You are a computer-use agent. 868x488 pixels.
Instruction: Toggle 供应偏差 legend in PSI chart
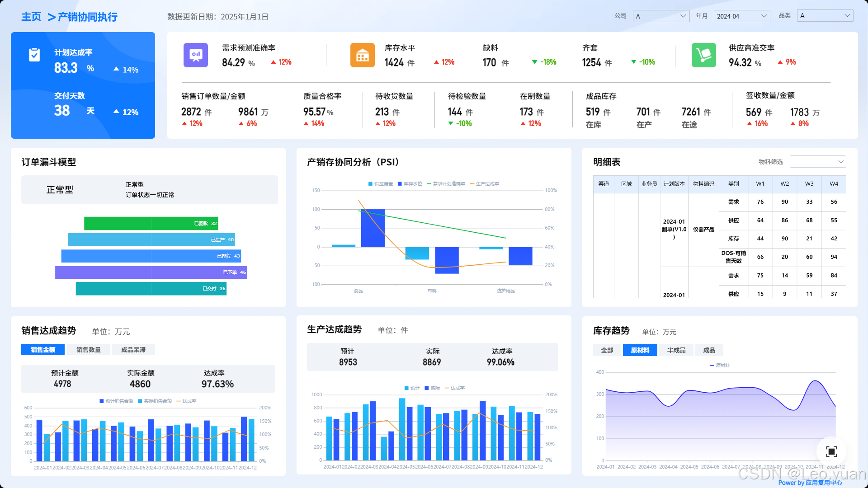pos(381,184)
